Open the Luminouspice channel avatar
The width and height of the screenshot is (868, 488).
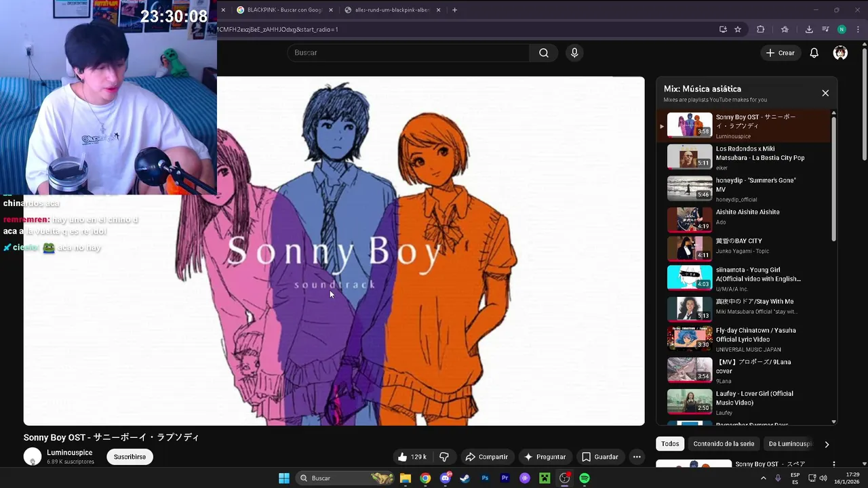(33, 457)
